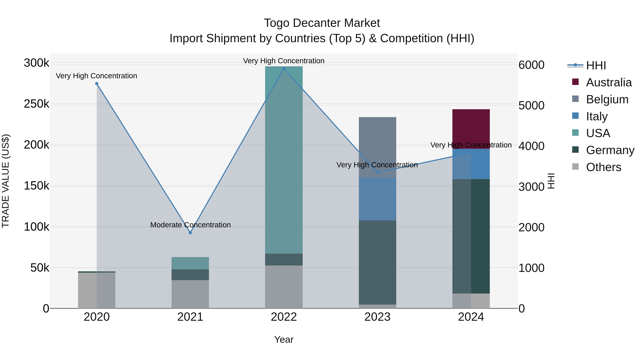Select the Germany segment of 2022 bar

[x=284, y=260]
